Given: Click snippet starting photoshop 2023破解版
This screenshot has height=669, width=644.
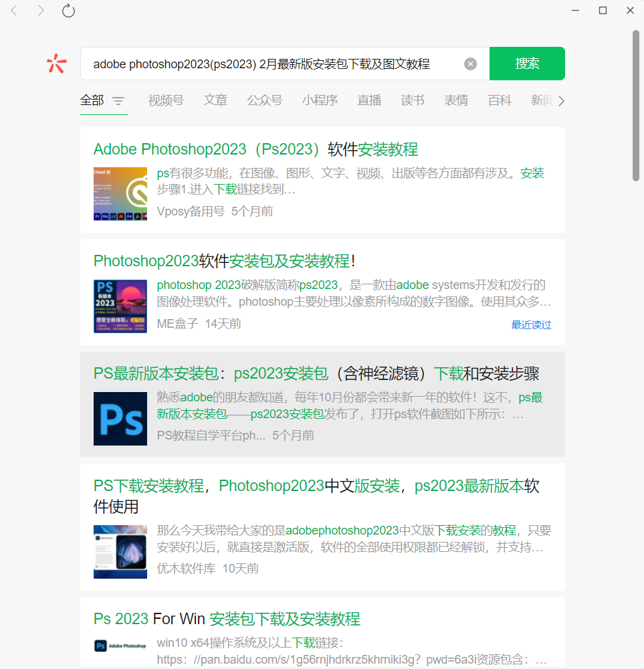Looking at the screenshot, I should tap(354, 293).
